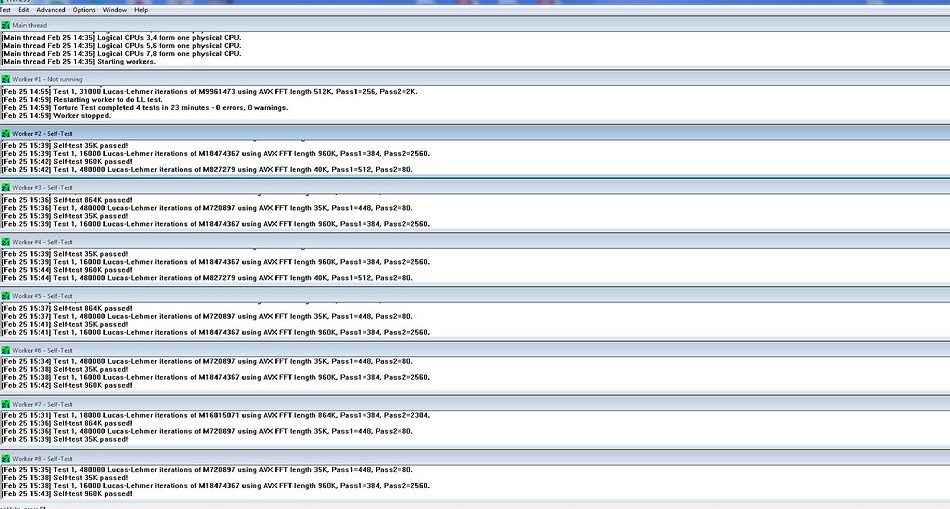Open the Help menu
950x509 pixels.
pos(141,9)
